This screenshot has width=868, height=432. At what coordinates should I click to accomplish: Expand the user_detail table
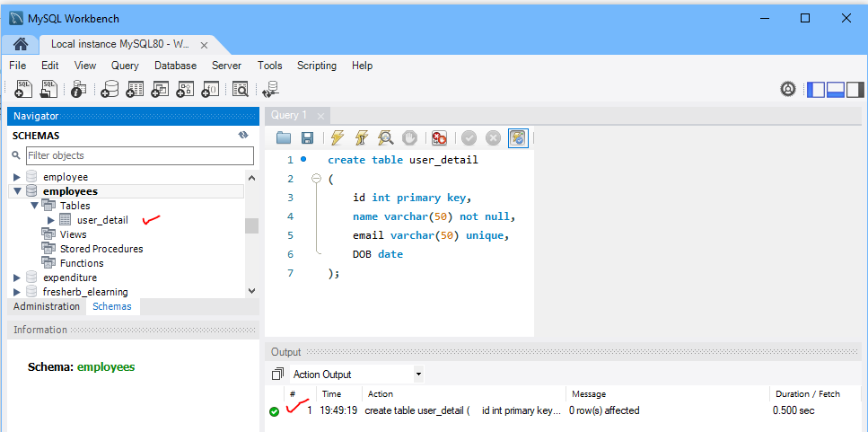point(51,220)
